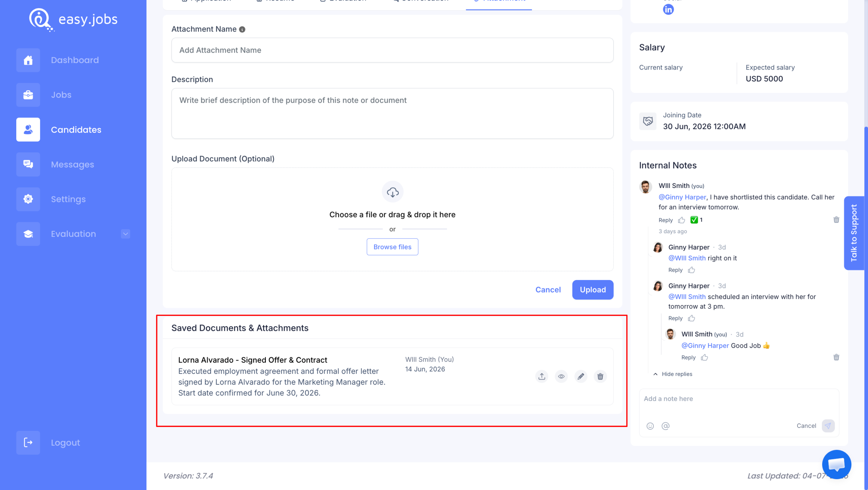
Task: Cancel the internal note draft
Action: (806, 426)
